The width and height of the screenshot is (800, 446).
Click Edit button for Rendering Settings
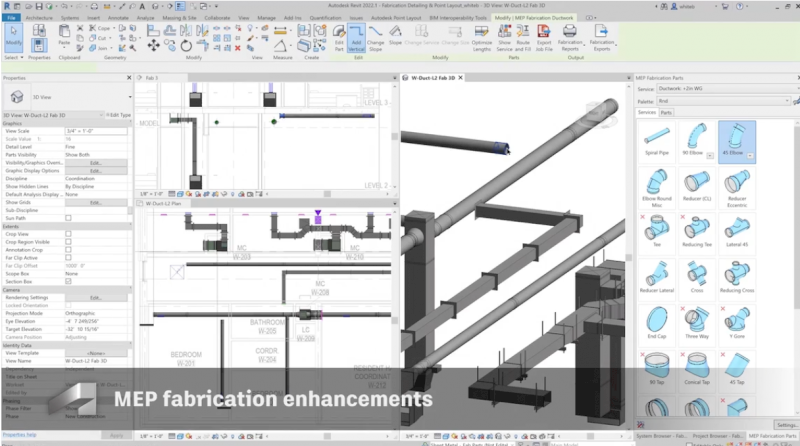(95, 297)
